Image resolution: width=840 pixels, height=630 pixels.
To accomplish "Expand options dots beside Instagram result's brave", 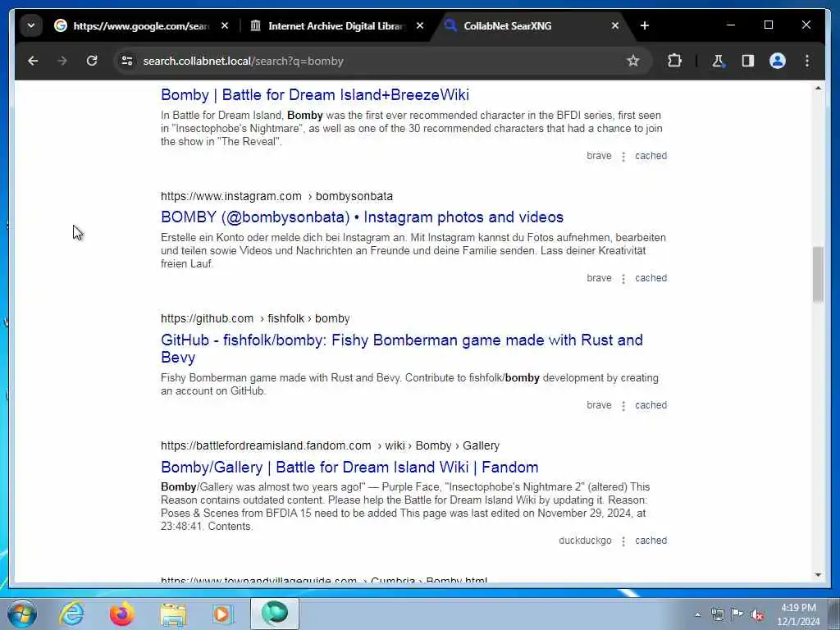I will click(623, 279).
